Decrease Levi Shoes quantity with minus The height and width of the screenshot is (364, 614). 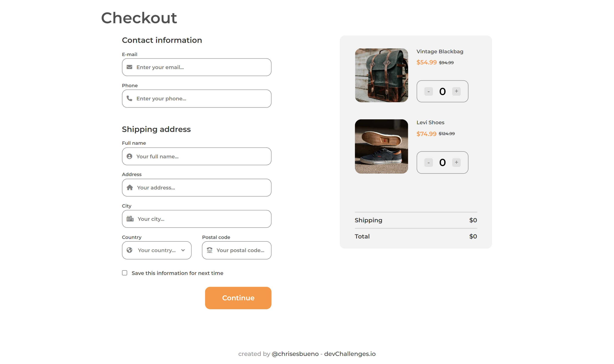click(429, 162)
